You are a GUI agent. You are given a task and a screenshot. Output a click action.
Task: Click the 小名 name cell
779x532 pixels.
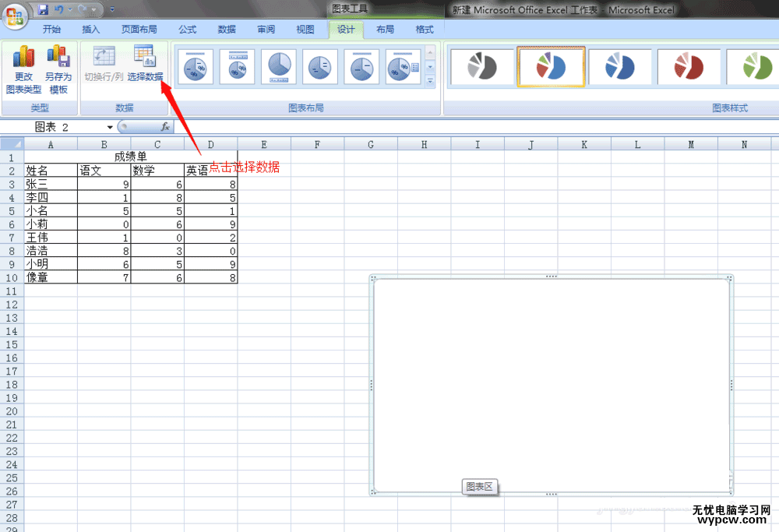coord(51,210)
